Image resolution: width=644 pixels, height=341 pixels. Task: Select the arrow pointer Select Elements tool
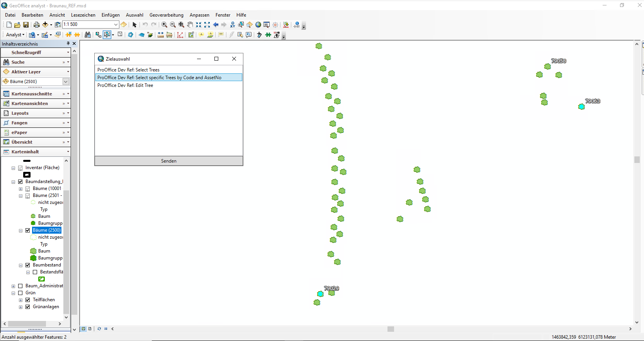[134, 25]
